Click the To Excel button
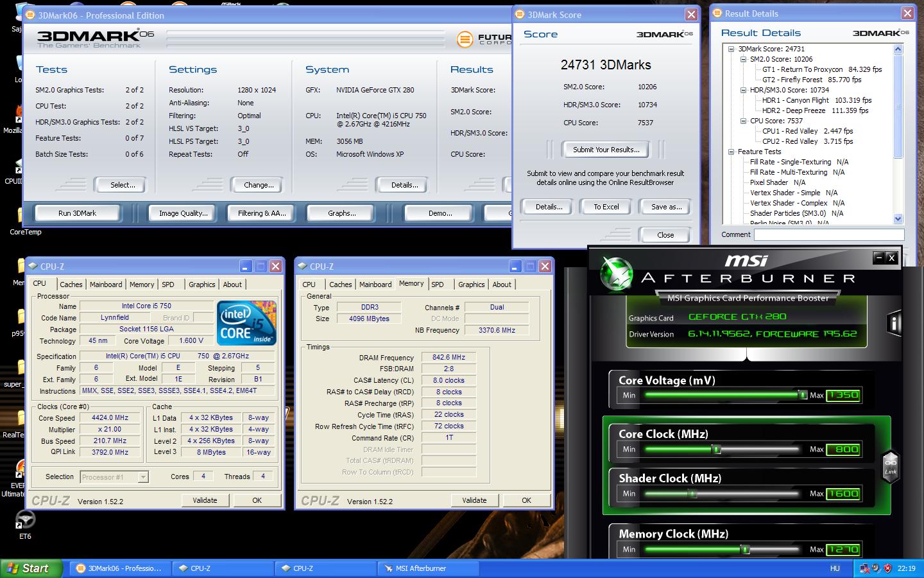The height and width of the screenshot is (578, 924). click(x=606, y=207)
